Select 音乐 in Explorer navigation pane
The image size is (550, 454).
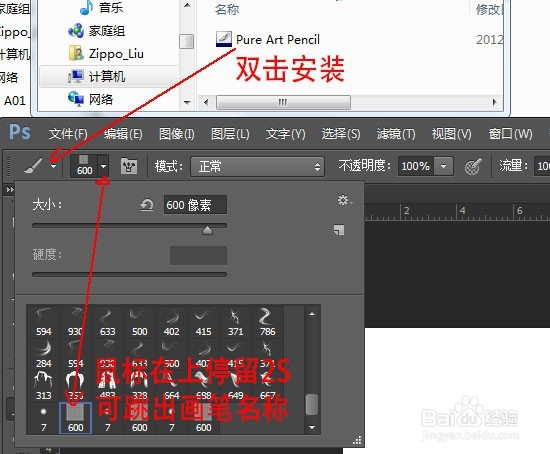[102, 8]
